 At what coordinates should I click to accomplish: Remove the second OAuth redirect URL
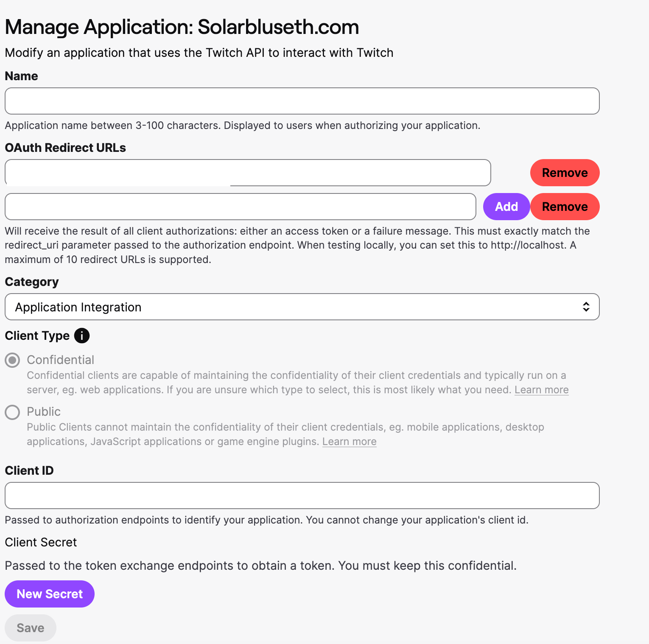point(565,207)
